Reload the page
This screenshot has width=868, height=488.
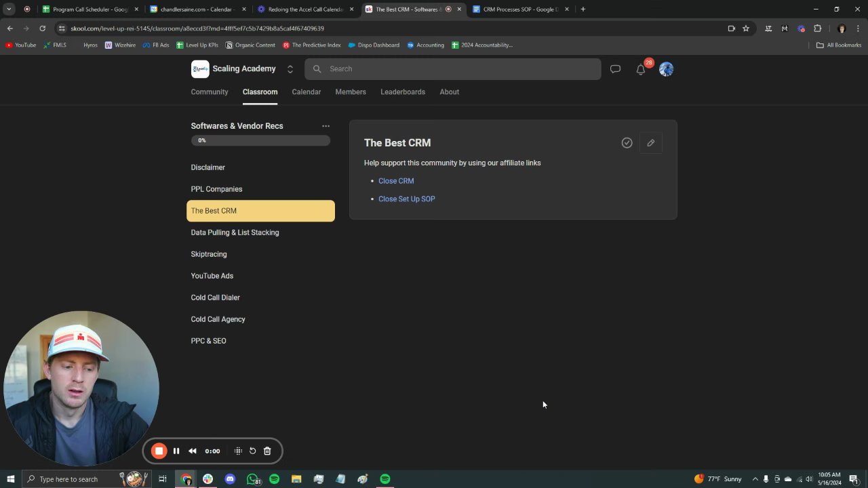(x=42, y=28)
